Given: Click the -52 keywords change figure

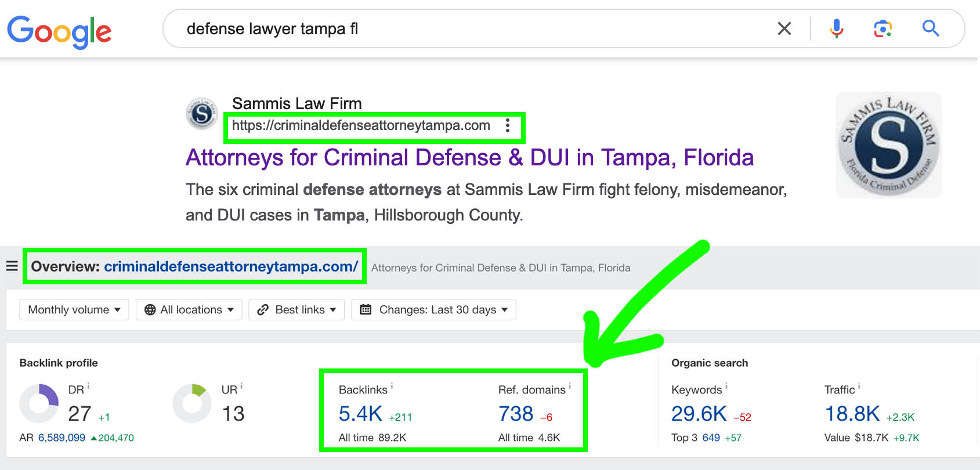Looking at the screenshot, I should coord(742,417).
